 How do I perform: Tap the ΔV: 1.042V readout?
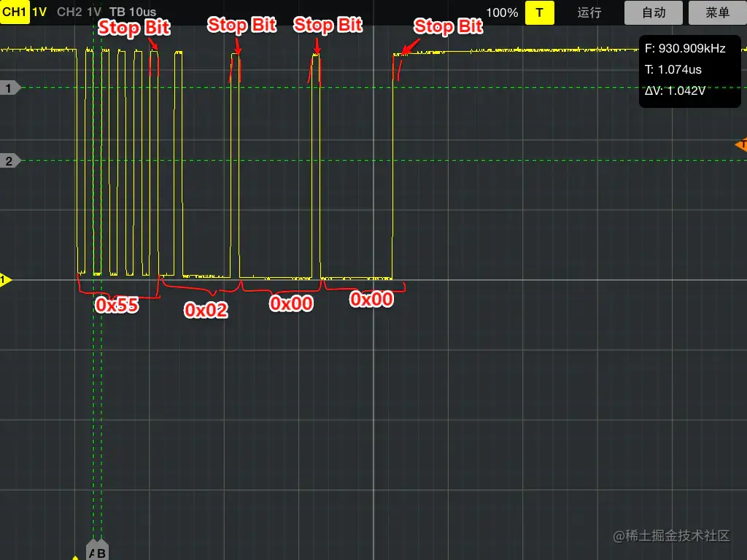[675, 90]
